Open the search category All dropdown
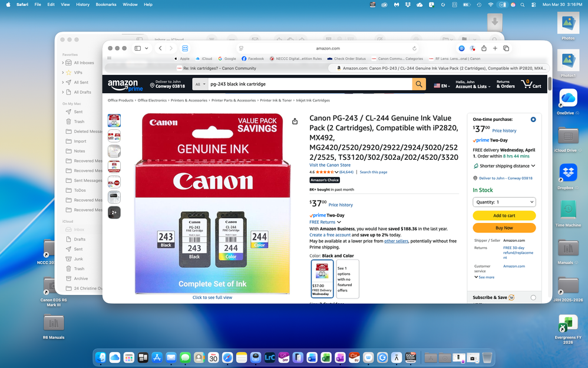 (x=201, y=84)
